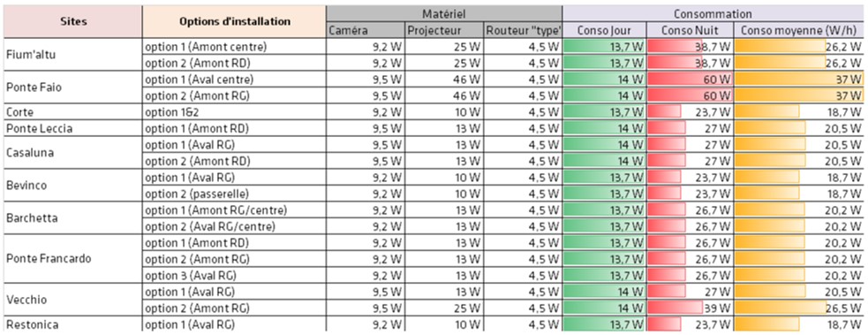Screen dimensions: 868x335
Task: Click Vecchio's 39 W Conso Nuit bar
Action: pyautogui.click(x=675, y=308)
